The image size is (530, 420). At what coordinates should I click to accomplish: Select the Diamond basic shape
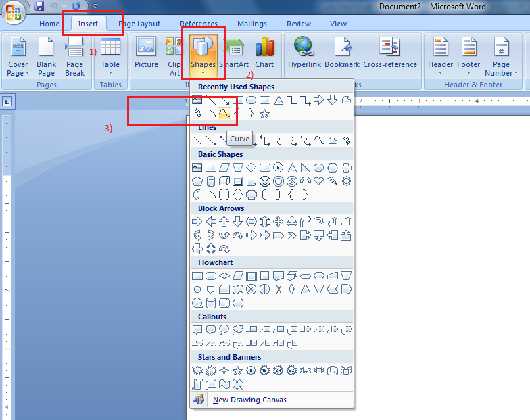click(x=251, y=168)
